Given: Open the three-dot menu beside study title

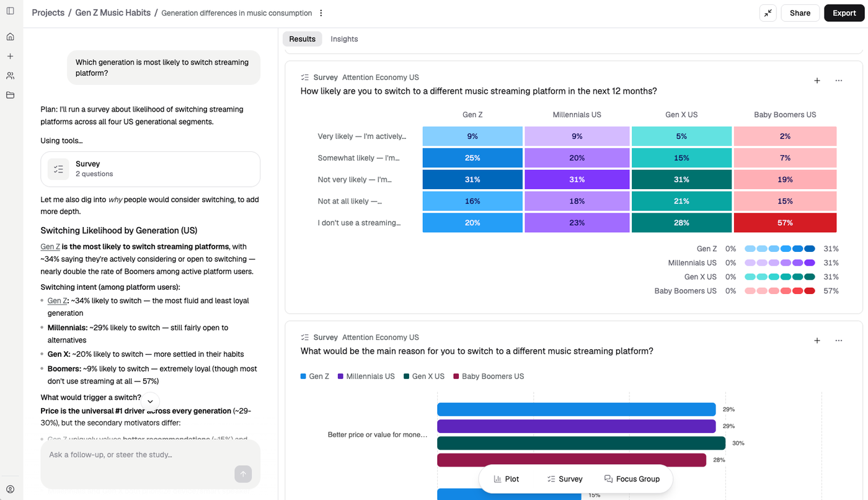Looking at the screenshot, I should point(321,13).
